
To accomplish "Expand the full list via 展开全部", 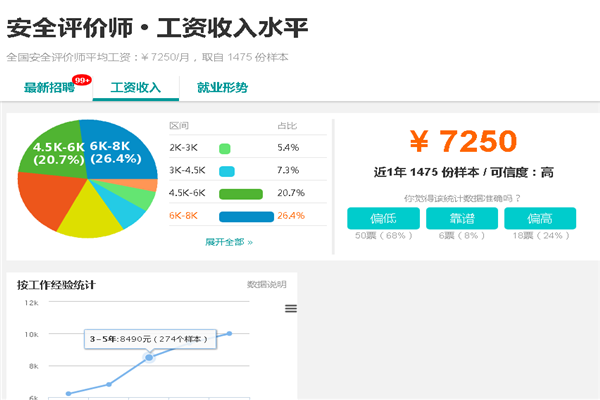I will point(229,242).
